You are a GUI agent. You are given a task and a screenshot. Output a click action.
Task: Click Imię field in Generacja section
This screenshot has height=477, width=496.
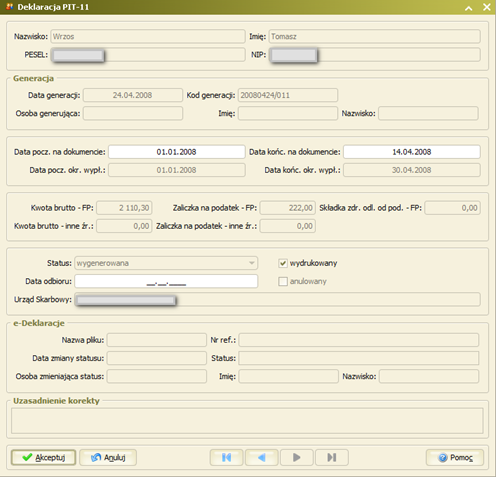(x=288, y=113)
